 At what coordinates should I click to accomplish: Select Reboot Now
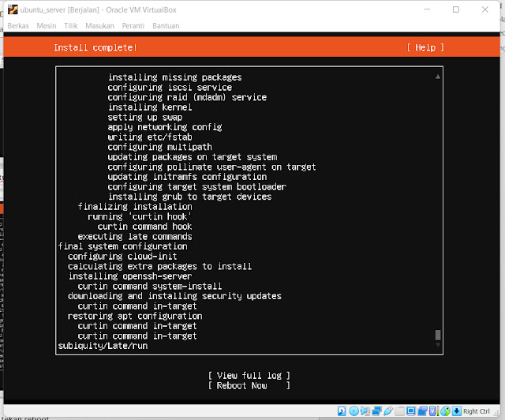coord(249,385)
